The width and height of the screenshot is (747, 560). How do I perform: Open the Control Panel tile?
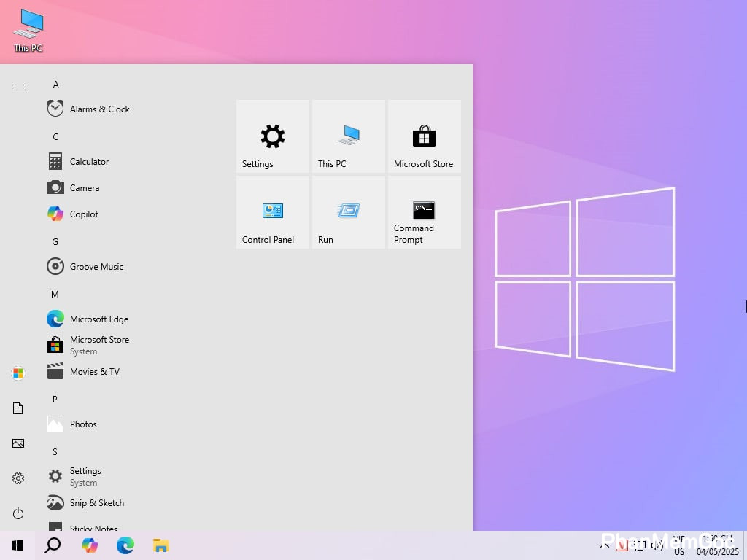(x=272, y=212)
